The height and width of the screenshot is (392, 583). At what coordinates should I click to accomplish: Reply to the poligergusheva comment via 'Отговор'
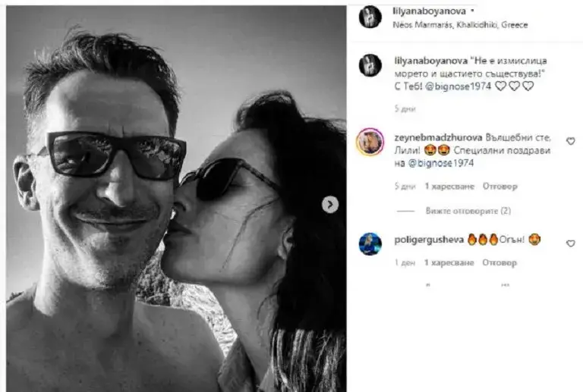(x=499, y=262)
